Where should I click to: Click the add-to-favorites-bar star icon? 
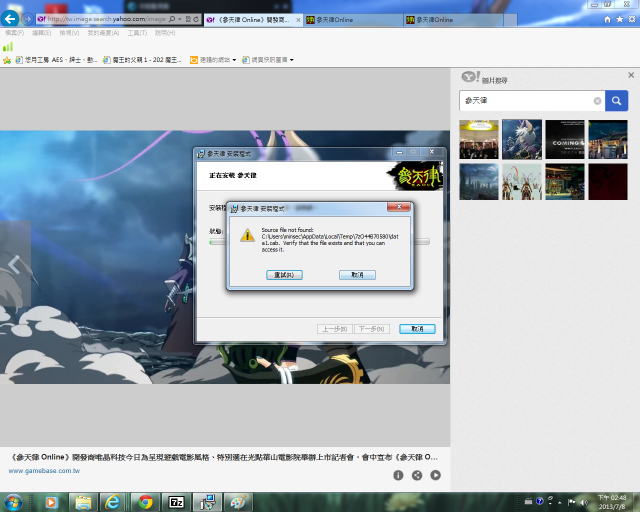click(7, 60)
